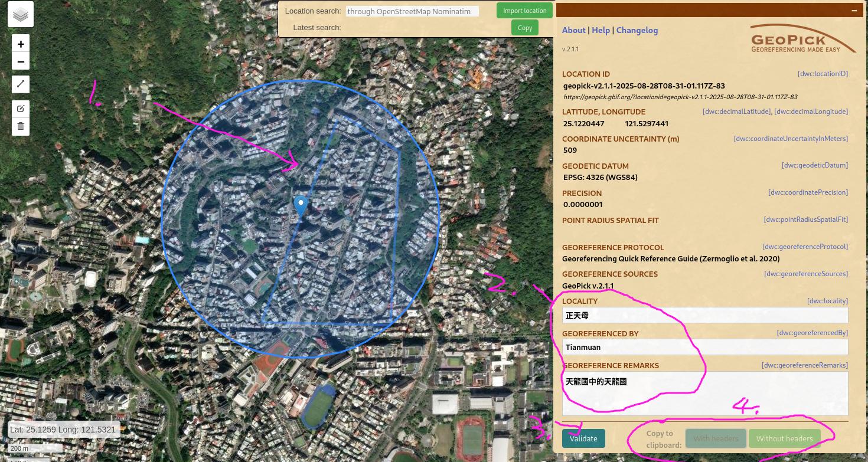This screenshot has width=868, height=462.
Task: Edit the Georeferenced By field
Action: point(704,347)
